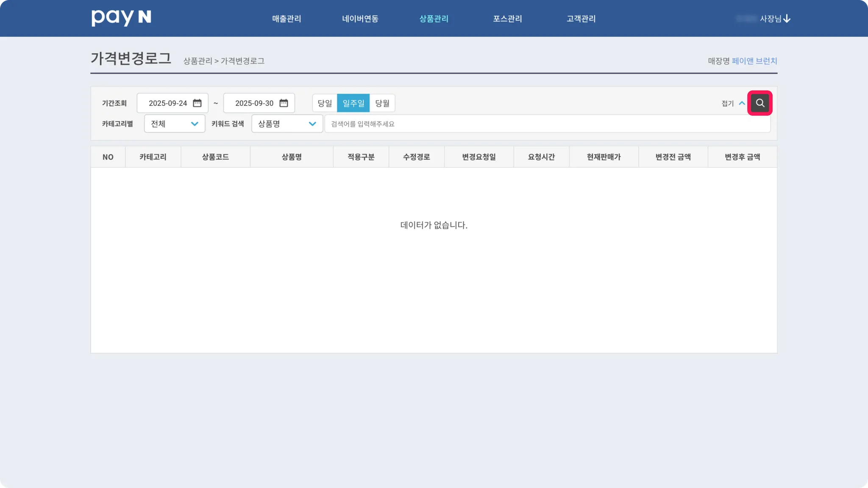The image size is (868, 488).
Task: Open the start date calendar icon
Action: pos(197,103)
